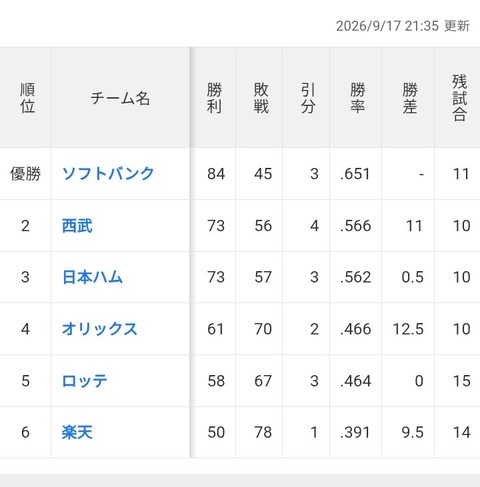
Task: Select the 勝率 column header
Action: tap(357, 98)
